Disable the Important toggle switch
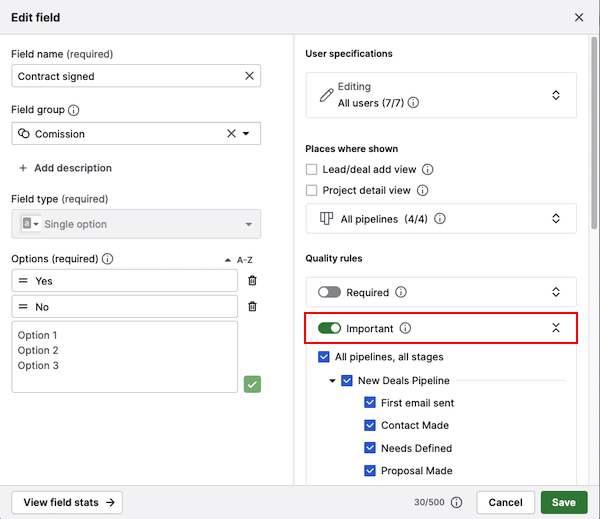Image resolution: width=600 pixels, height=519 pixels. coord(329,328)
